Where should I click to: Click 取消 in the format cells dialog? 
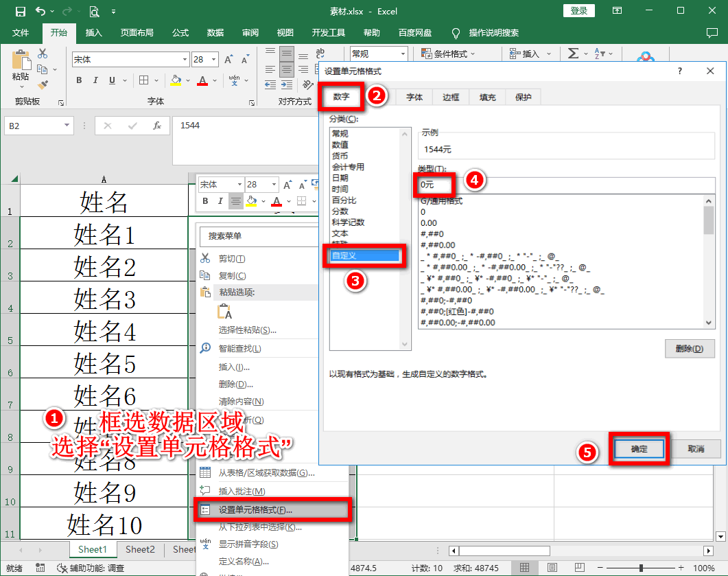[696, 449]
